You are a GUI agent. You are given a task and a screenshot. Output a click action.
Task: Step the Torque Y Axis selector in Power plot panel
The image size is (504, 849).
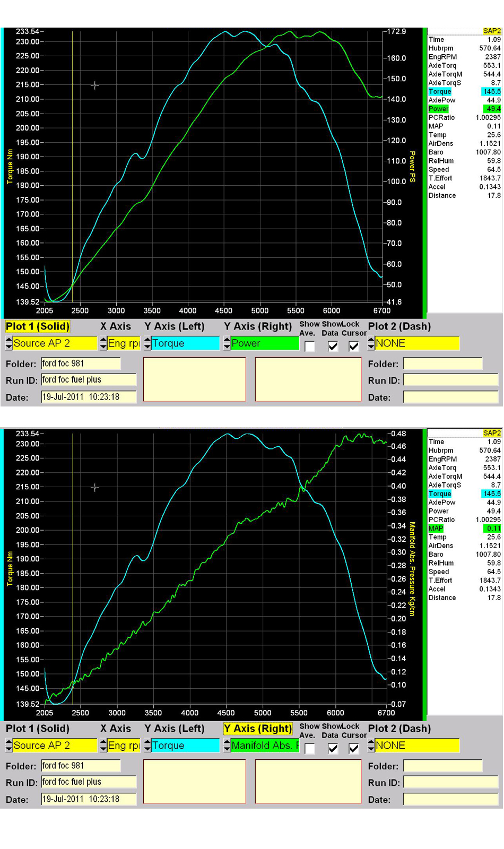click(147, 343)
